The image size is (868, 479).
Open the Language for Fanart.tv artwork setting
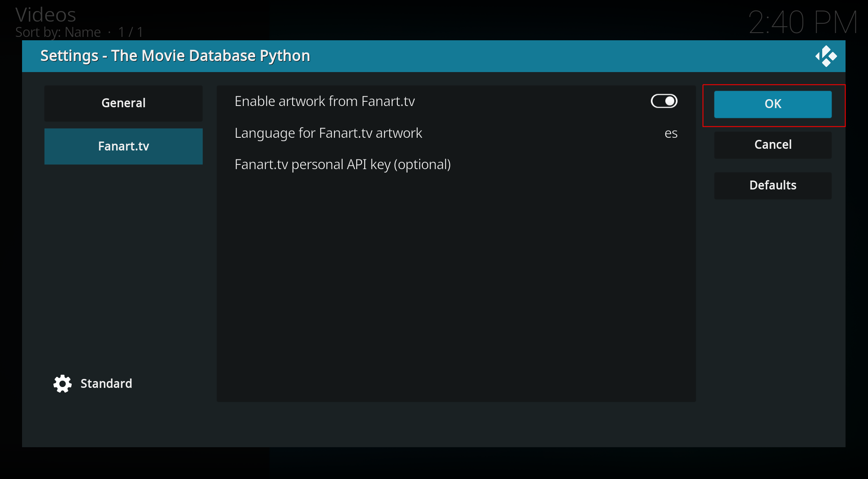pos(328,133)
